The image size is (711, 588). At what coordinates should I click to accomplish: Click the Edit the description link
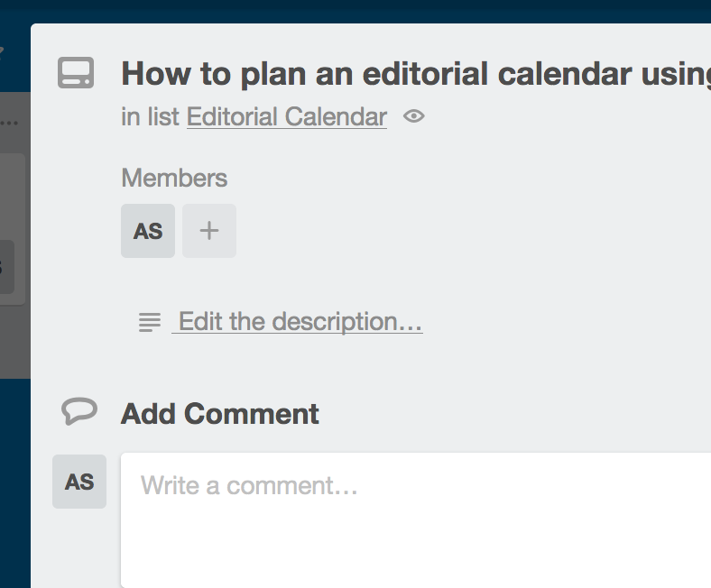[299, 322]
